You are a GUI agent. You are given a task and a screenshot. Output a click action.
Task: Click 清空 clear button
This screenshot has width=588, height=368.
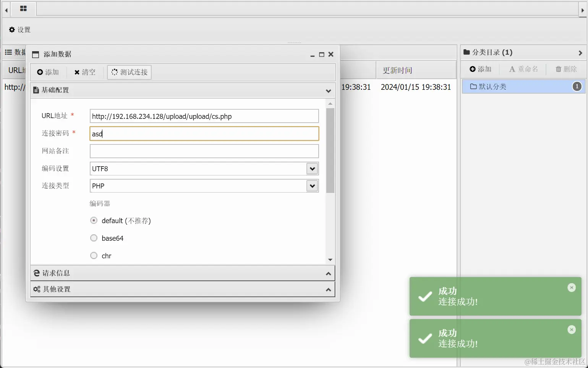pyautogui.click(x=85, y=72)
